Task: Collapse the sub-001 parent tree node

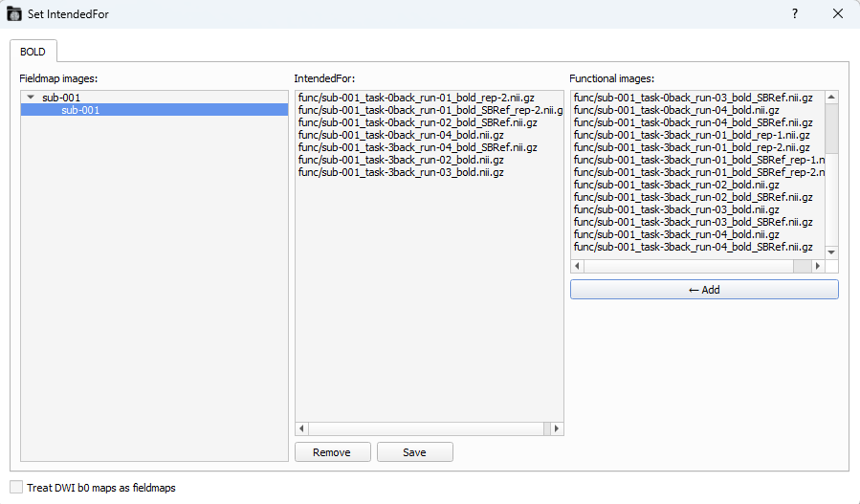Action: 31,98
